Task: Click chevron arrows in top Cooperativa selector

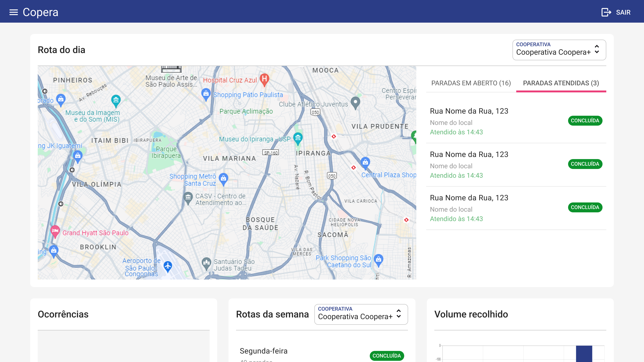Action: coord(597,49)
